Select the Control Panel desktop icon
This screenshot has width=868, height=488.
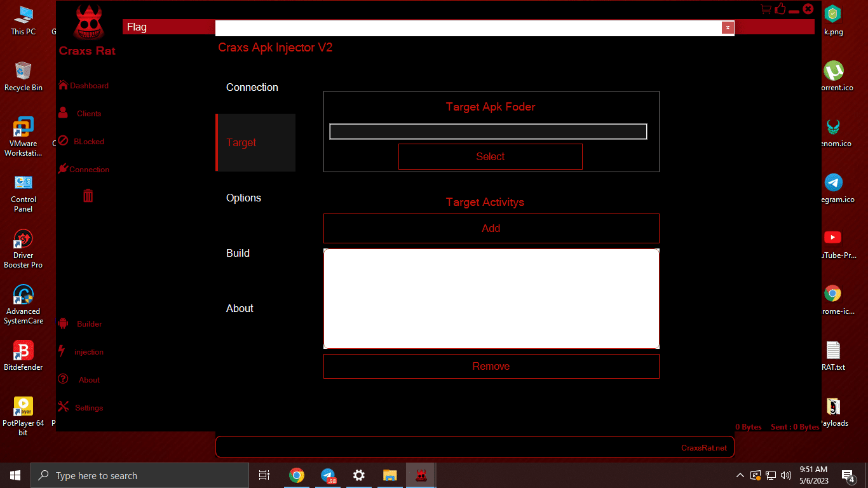click(24, 193)
